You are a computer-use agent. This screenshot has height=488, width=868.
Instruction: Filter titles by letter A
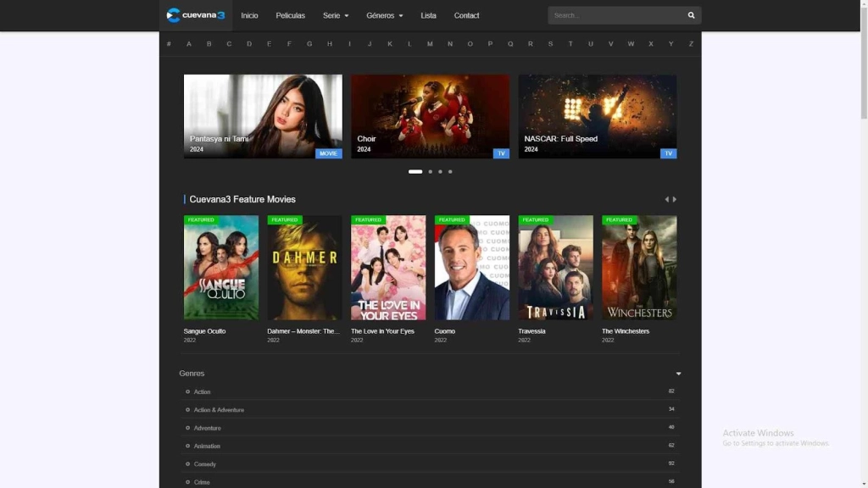189,44
